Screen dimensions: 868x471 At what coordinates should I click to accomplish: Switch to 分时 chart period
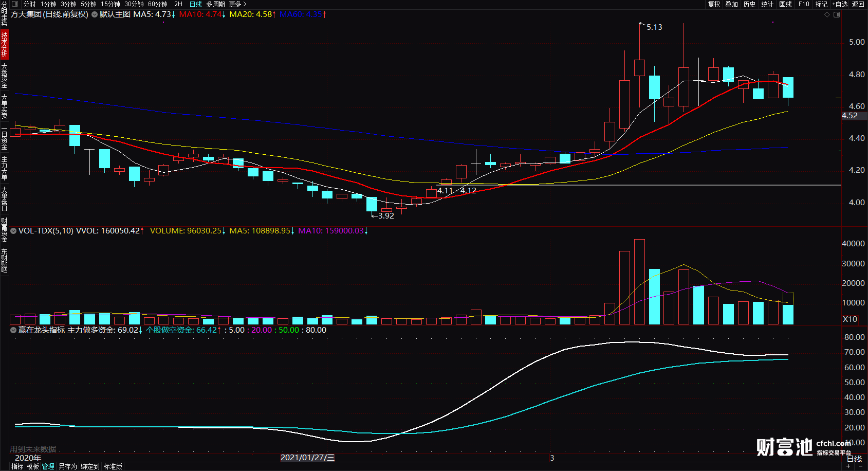click(29, 4)
